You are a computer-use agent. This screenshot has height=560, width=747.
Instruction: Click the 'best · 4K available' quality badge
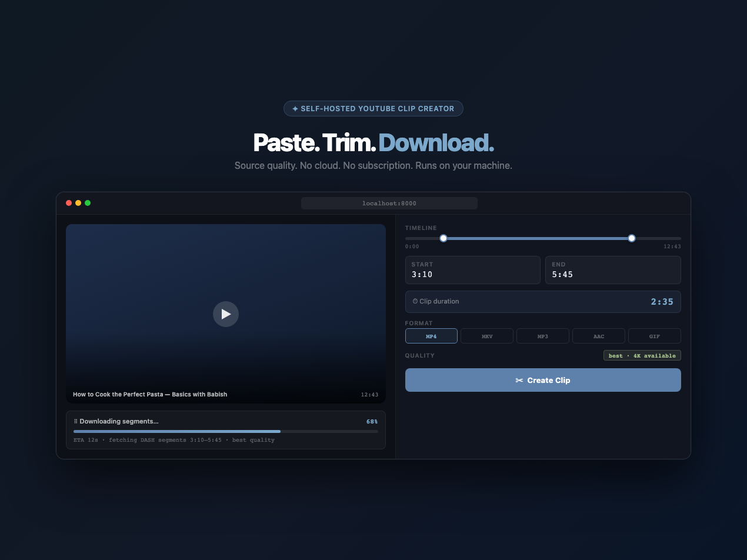click(642, 355)
